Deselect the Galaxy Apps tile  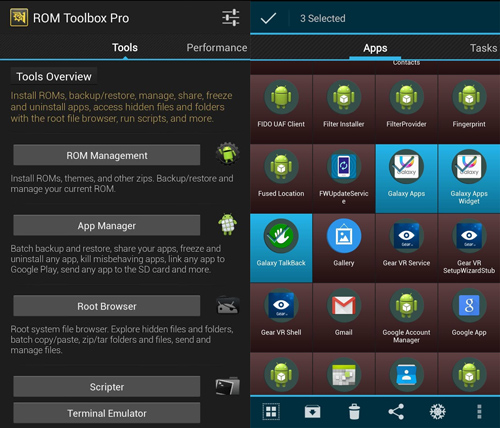[406, 178]
